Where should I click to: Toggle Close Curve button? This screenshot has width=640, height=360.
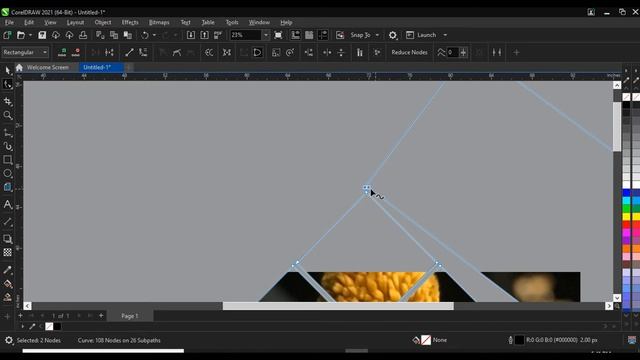tap(258, 52)
